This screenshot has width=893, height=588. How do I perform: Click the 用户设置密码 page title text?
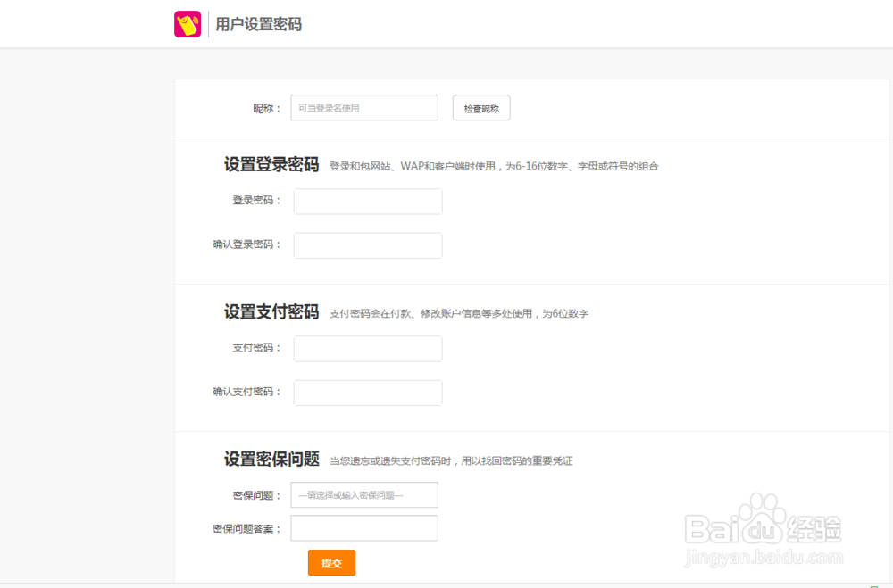(258, 24)
